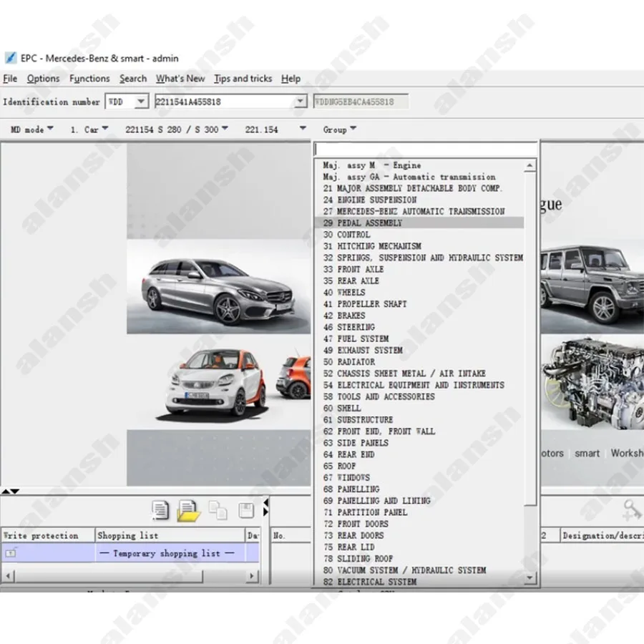Expand the WDD prefix dropdown

tap(141, 101)
